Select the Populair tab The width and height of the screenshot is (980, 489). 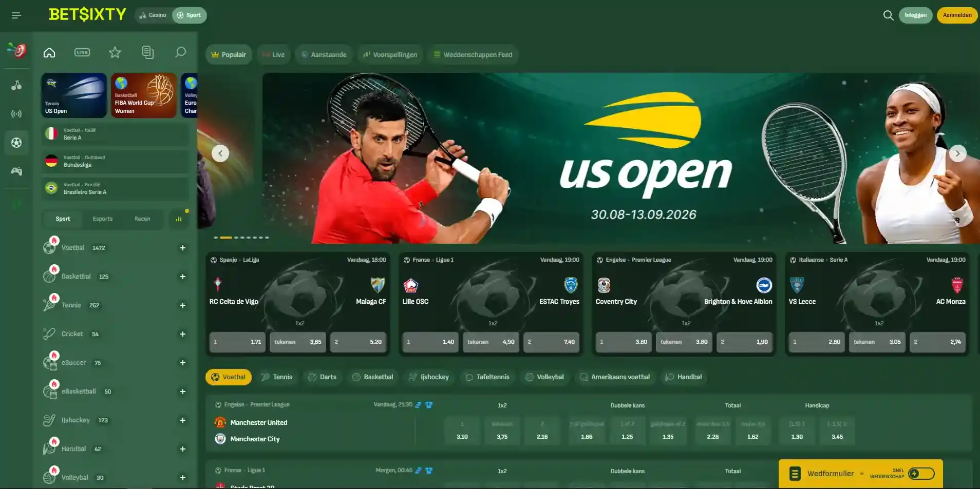coord(229,54)
